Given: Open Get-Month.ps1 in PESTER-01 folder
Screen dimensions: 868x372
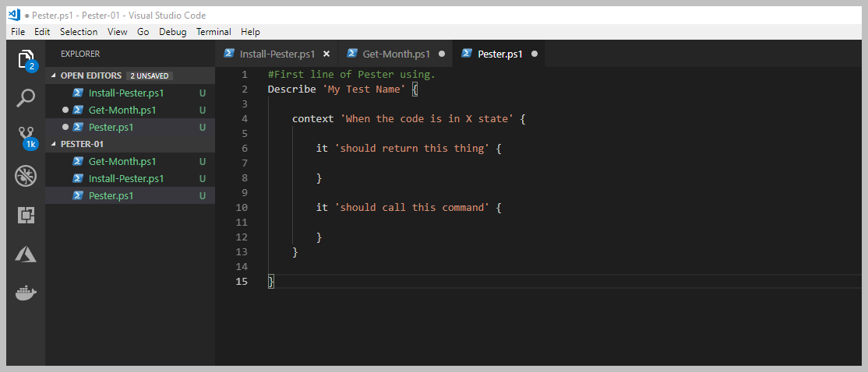Looking at the screenshot, I should [x=130, y=161].
